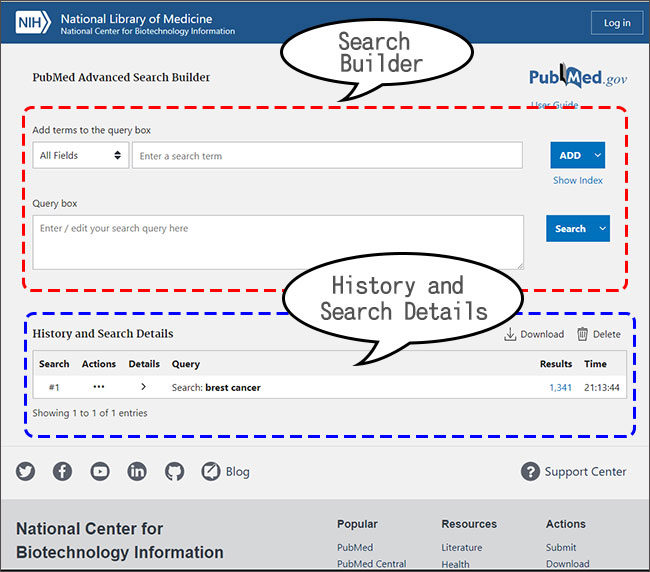
Task: Click the Download history icon
Action: (x=510, y=334)
